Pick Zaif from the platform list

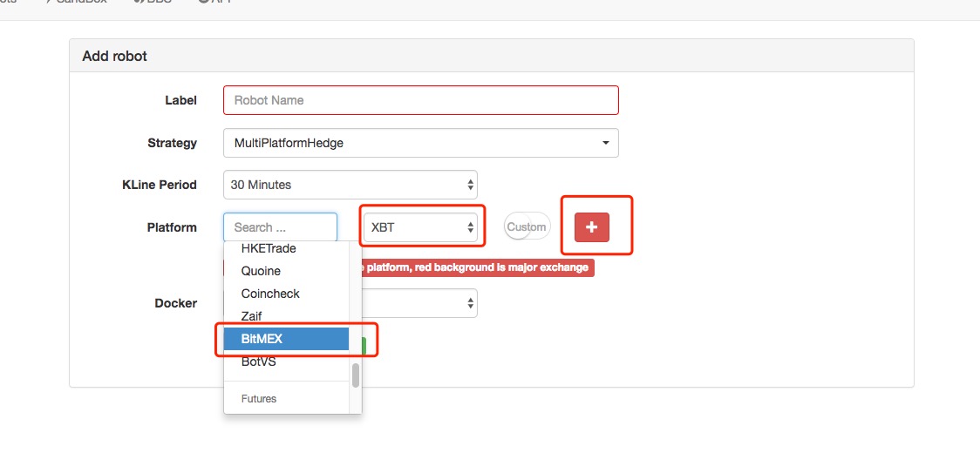(286, 316)
